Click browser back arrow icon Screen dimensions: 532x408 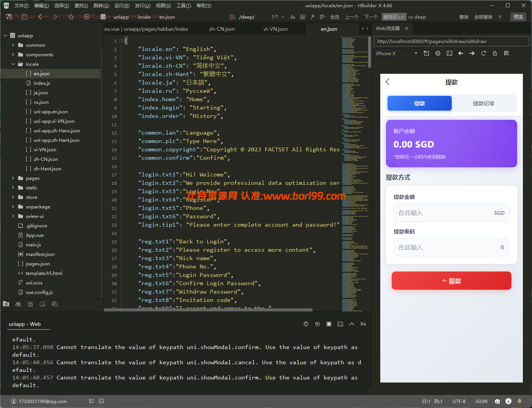(461, 53)
